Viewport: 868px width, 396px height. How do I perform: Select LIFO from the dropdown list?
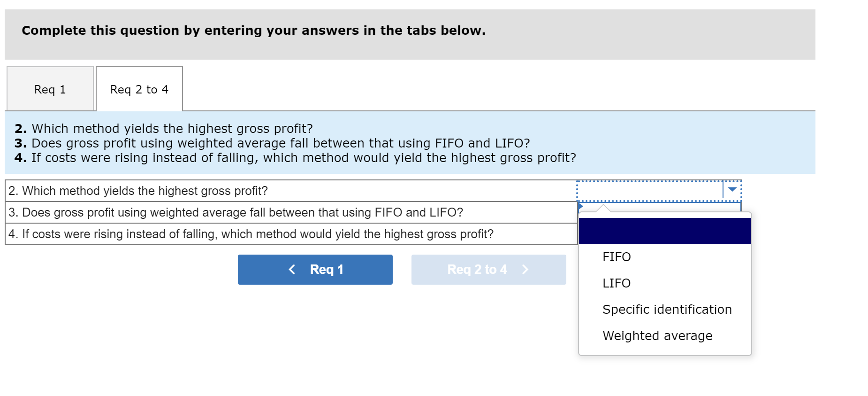click(x=616, y=283)
